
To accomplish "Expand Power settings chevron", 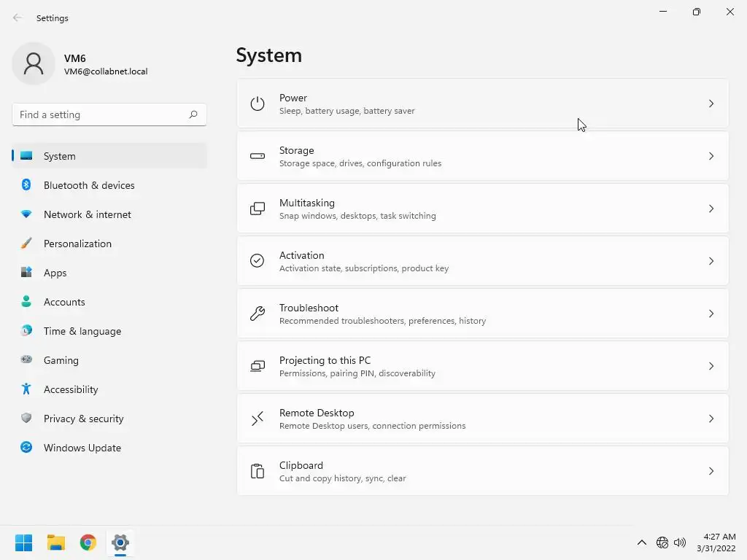I will pos(711,104).
